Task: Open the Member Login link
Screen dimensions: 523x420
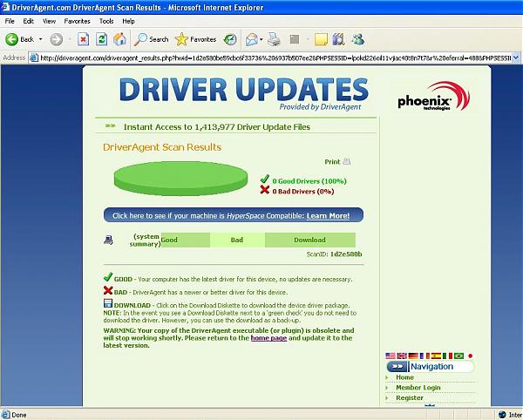Action: click(x=418, y=388)
